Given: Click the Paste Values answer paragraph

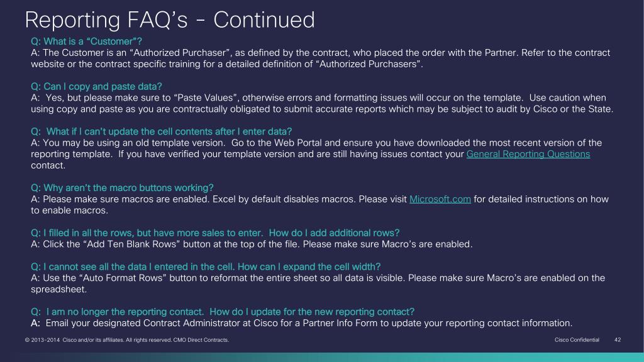Looking at the screenshot, I should click(x=322, y=104).
